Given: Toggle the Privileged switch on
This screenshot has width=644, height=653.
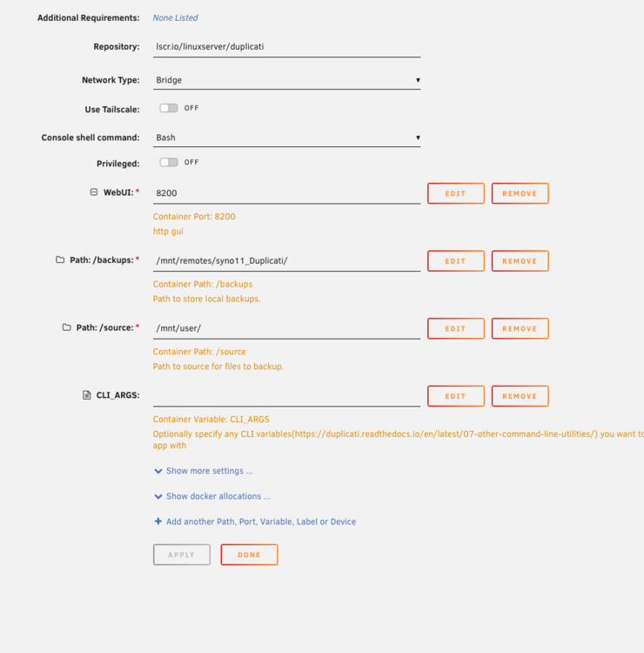Looking at the screenshot, I should [169, 163].
